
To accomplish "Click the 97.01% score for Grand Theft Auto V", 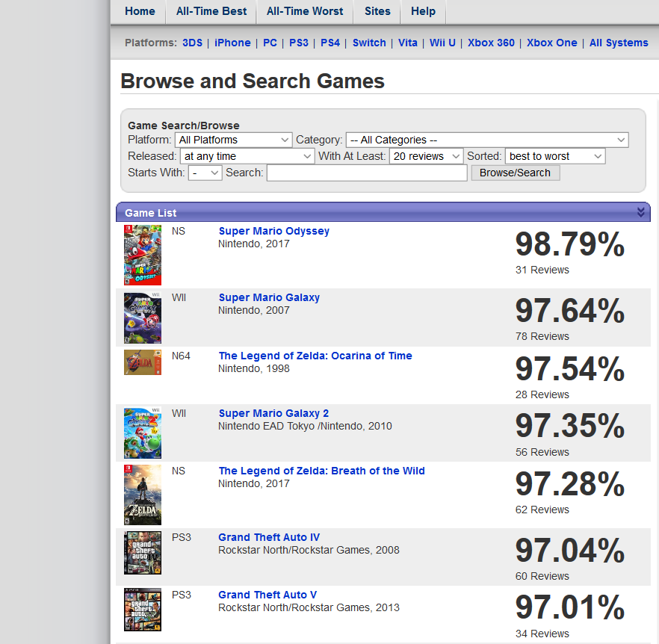I will pos(570,608).
